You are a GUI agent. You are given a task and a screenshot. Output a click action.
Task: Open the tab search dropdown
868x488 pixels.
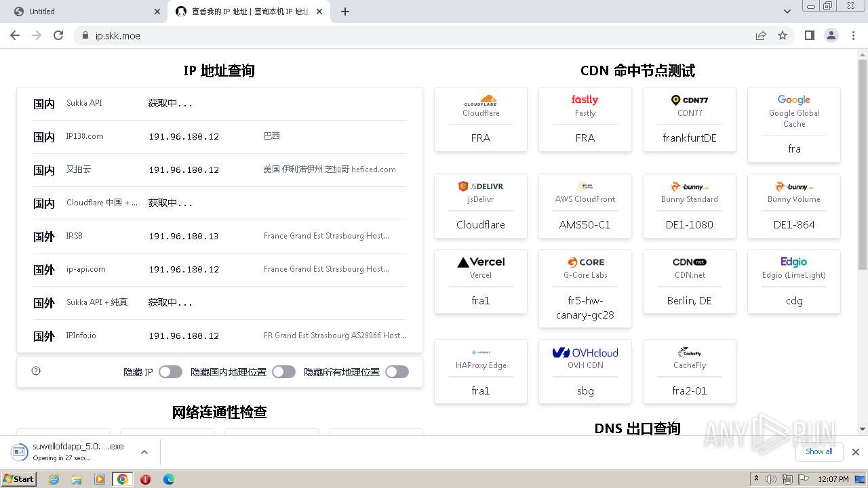pos(787,12)
